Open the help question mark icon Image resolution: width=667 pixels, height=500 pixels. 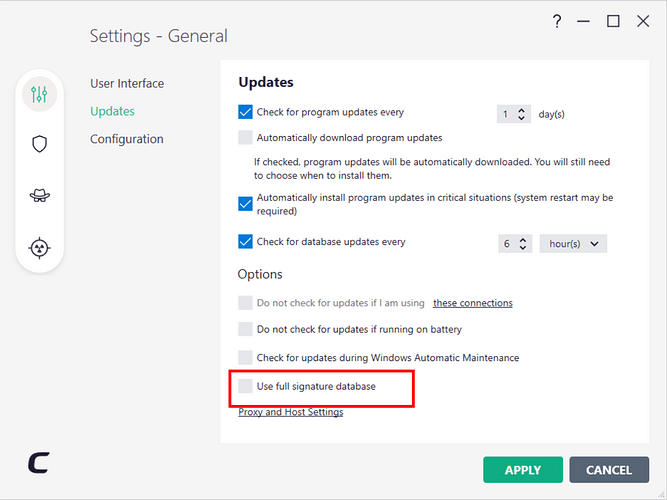click(558, 21)
